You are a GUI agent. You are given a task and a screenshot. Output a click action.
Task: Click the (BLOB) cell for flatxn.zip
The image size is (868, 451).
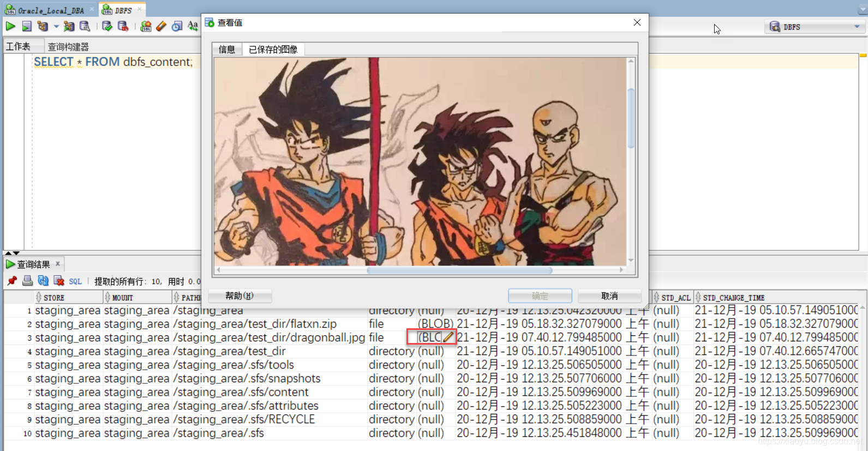tap(435, 324)
